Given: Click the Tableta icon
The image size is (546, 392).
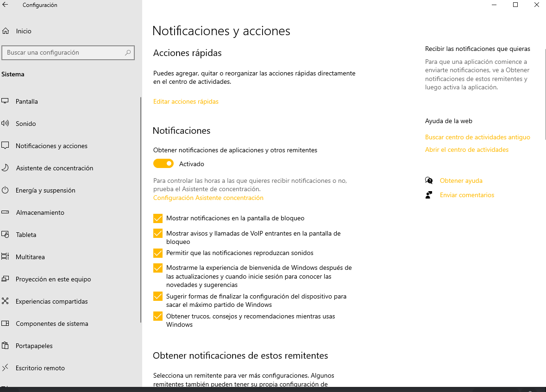Looking at the screenshot, I should [x=5, y=234].
